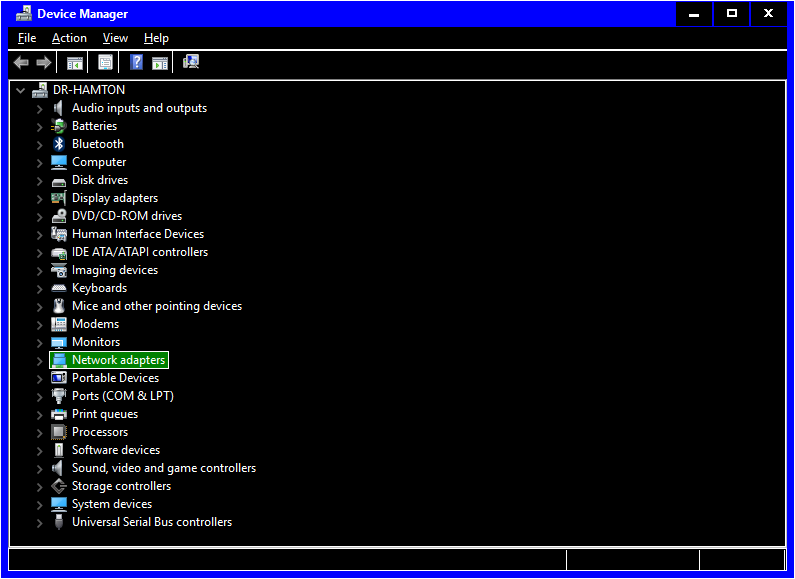Click the blue Help question-mark icon

(136, 62)
